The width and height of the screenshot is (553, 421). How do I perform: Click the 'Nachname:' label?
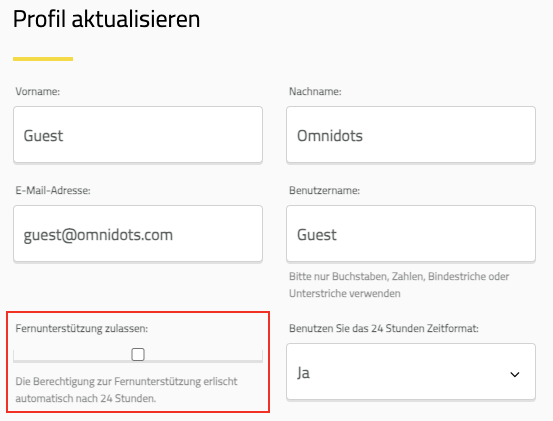[315, 91]
